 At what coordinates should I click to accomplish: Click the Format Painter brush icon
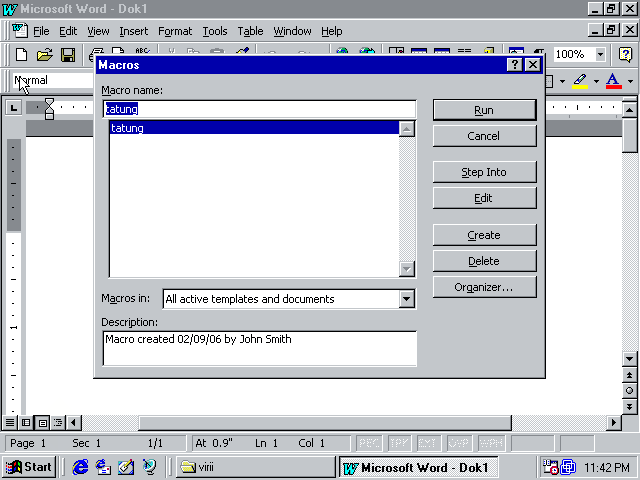(x=242, y=51)
